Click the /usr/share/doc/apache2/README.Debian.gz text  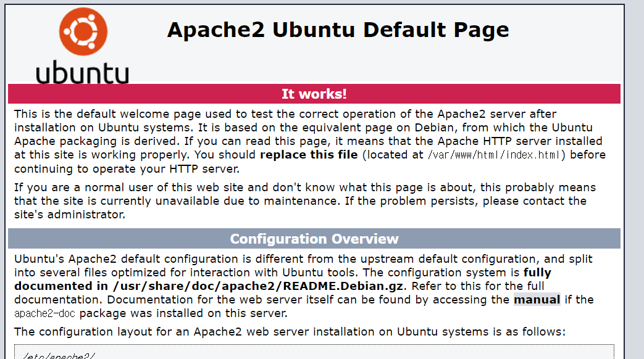(258, 286)
